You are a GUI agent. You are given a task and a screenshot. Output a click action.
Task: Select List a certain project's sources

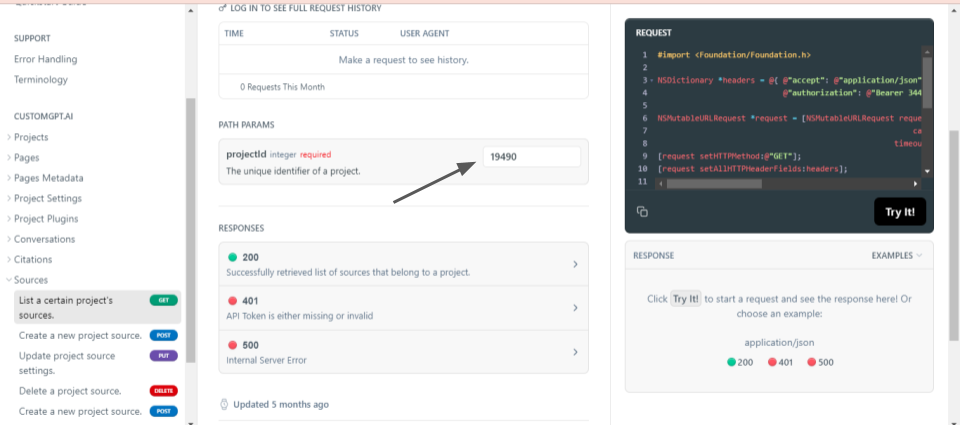(97, 307)
